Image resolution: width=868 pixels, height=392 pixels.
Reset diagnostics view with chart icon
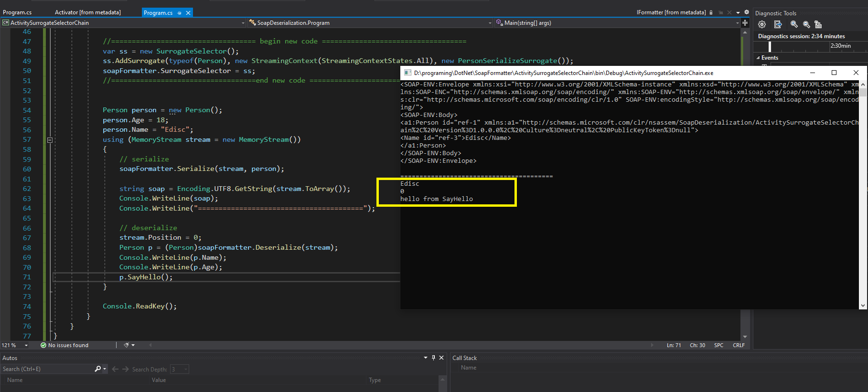click(818, 24)
